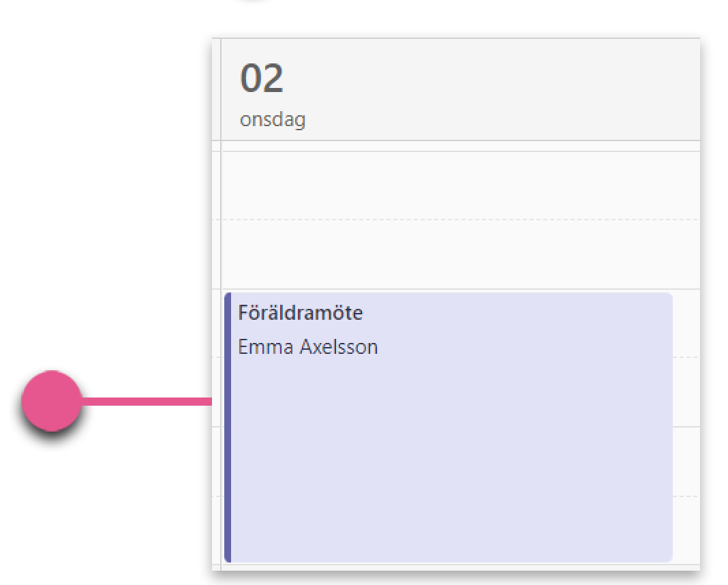Select the onsdag weekday label
This screenshot has width=728, height=585.
[x=273, y=119]
